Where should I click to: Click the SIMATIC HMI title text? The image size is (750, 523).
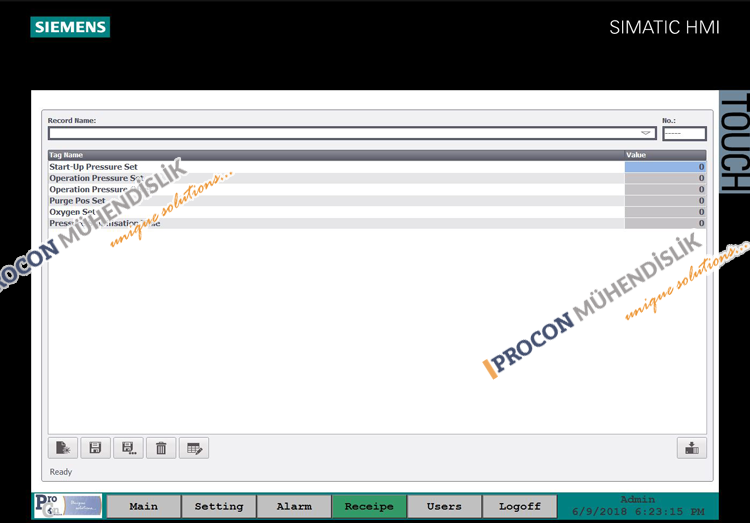coord(664,27)
